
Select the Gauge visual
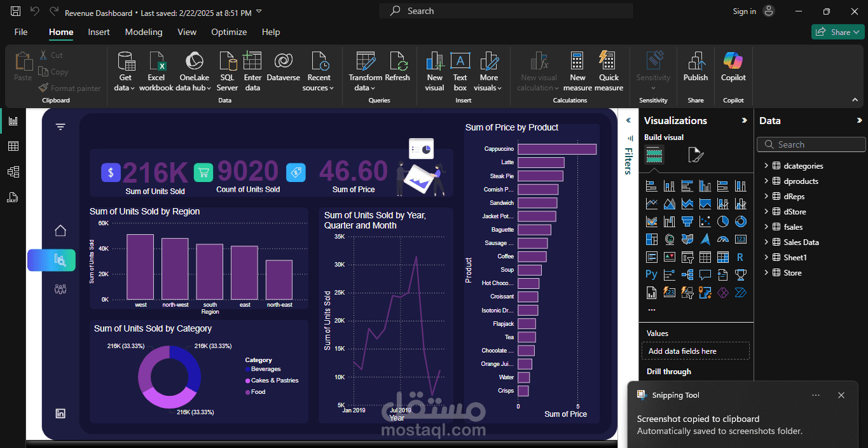tap(723, 239)
